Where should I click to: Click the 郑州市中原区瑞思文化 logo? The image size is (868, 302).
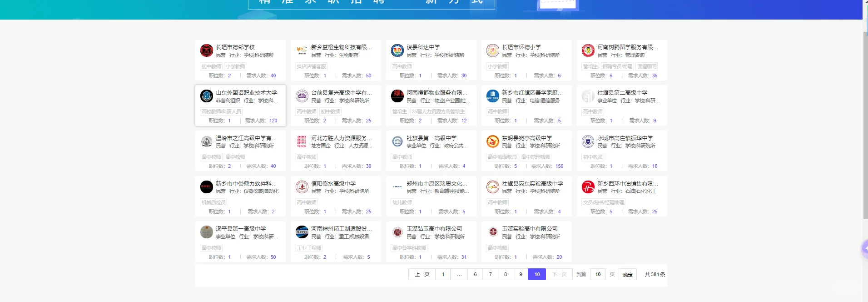397,187
